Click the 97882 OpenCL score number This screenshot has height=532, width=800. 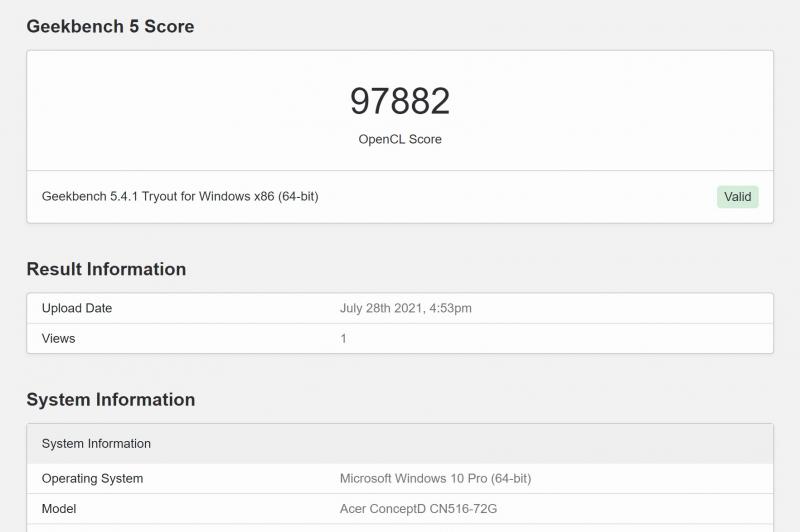click(x=400, y=101)
